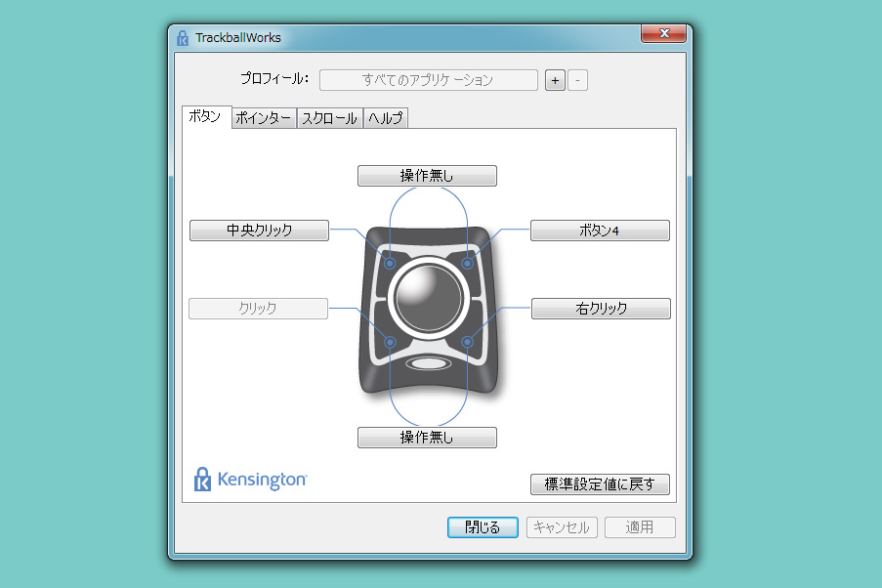The width and height of the screenshot is (882, 588).
Task: Click the upper-left button marker on trackball
Action: click(390, 264)
